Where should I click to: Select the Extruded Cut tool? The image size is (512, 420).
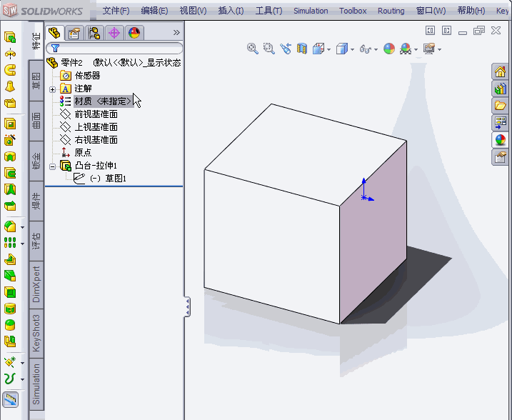point(10,124)
